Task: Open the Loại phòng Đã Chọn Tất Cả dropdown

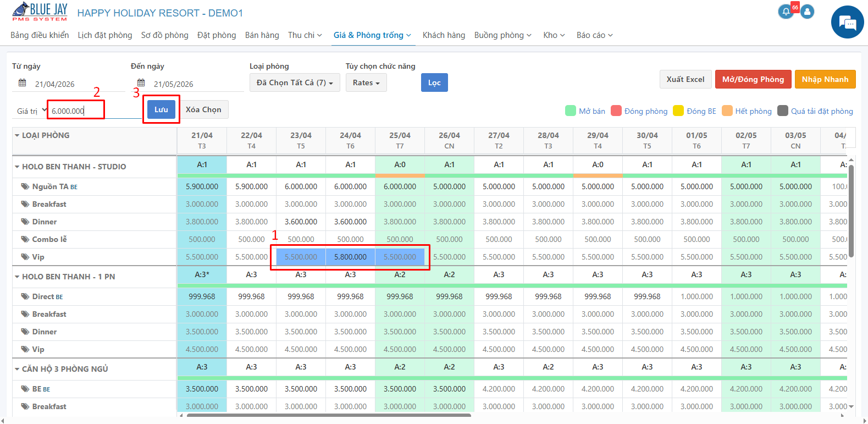Action: (295, 82)
